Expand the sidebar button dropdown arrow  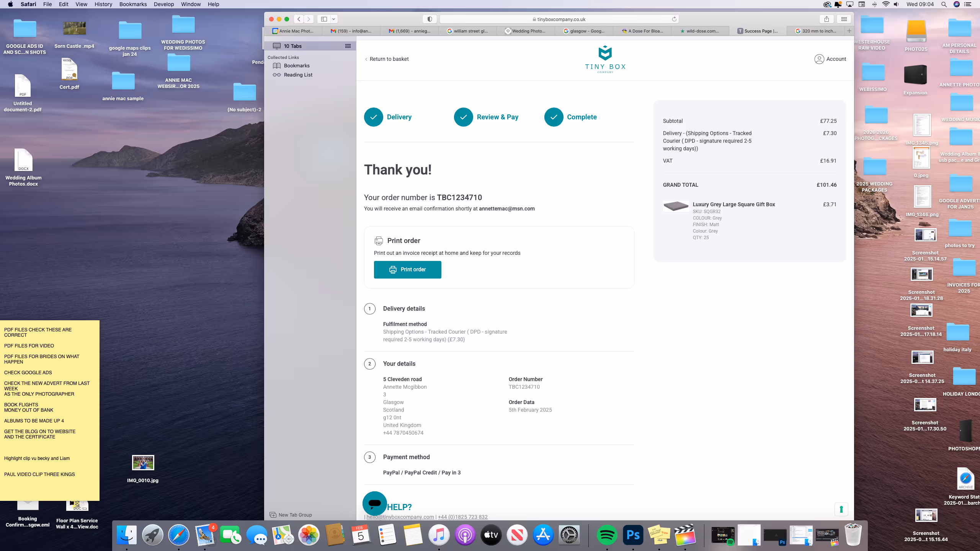[x=334, y=19]
